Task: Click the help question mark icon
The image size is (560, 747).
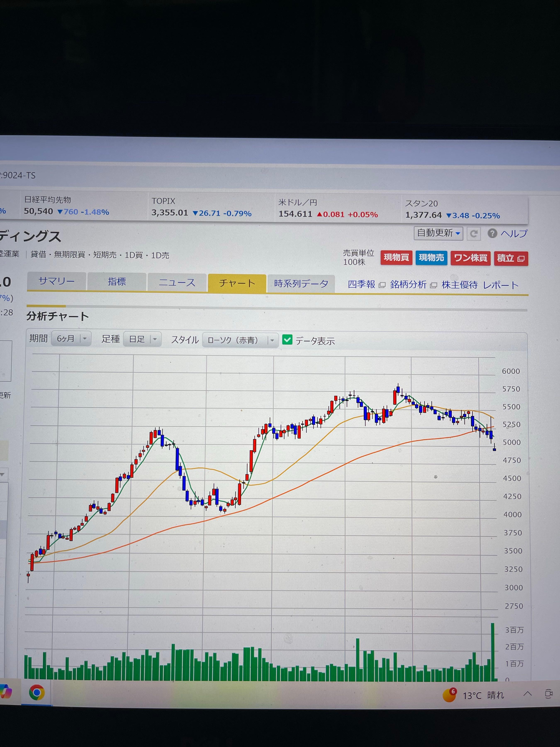Action: pos(492,233)
